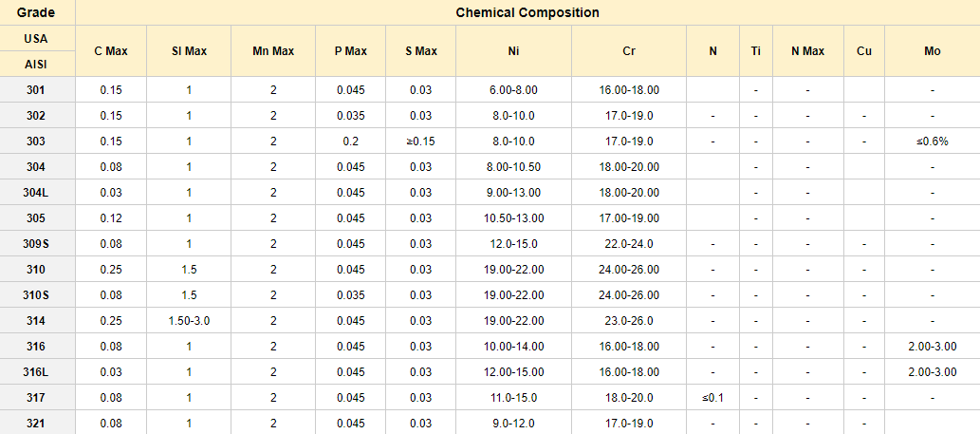Select the C Max column header
The width and height of the screenshot is (980, 434).
point(111,51)
